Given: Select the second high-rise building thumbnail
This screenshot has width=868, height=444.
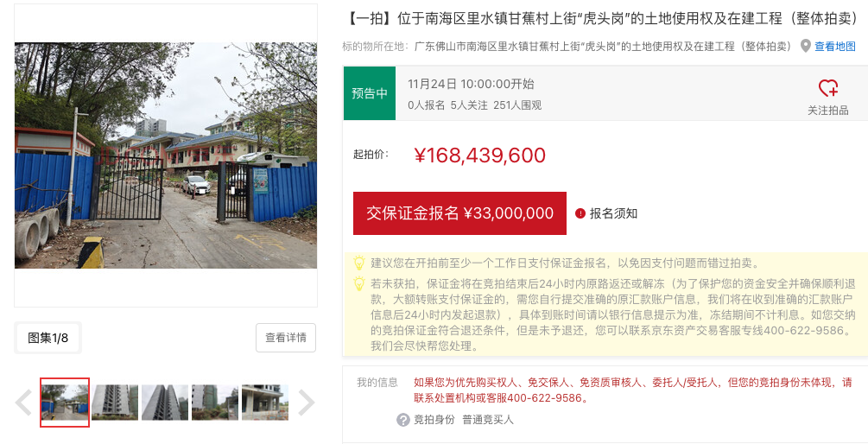Looking at the screenshot, I should 115,403.
